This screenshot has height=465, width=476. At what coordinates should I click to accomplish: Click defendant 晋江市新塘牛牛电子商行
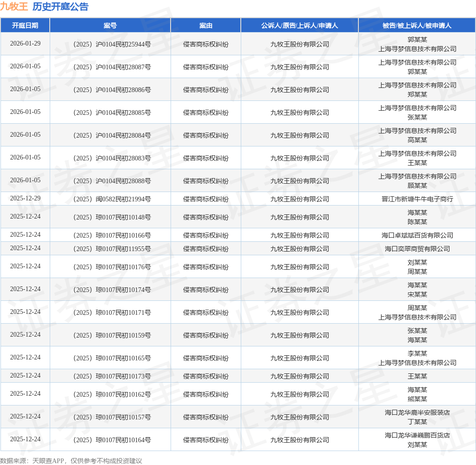click(417, 199)
